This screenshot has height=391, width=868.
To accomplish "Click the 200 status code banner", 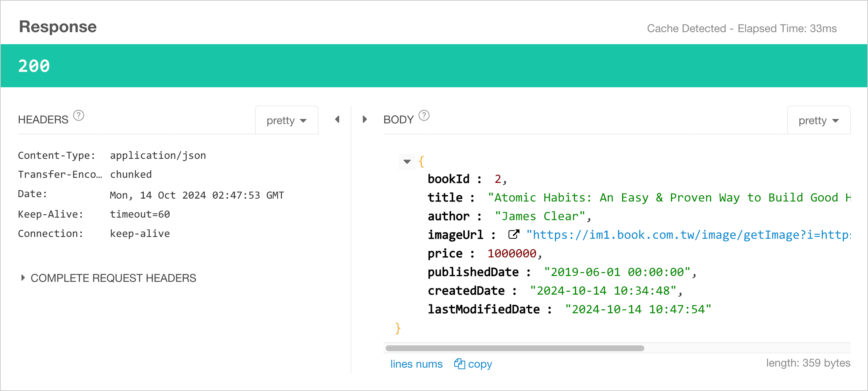I will [434, 66].
